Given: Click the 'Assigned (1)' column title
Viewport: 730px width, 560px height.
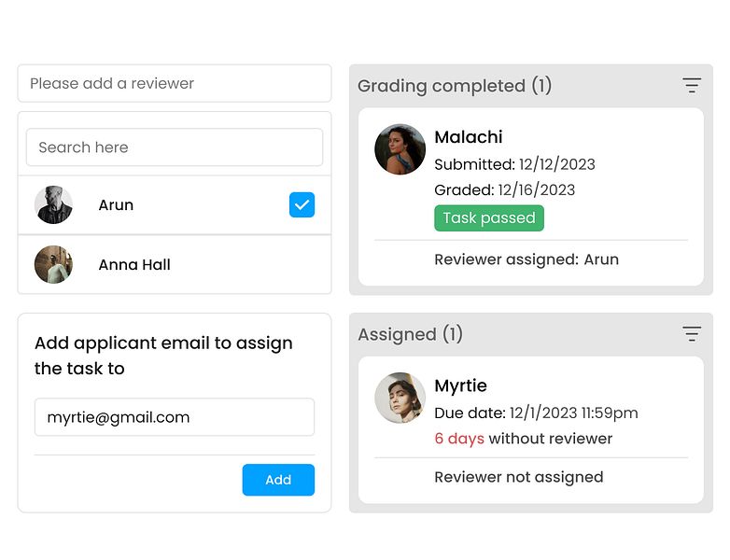Looking at the screenshot, I should 410,334.
